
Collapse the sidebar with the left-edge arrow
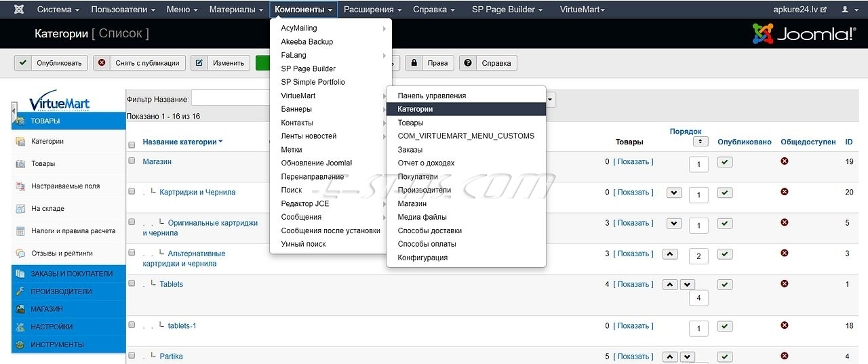(14, 113)
